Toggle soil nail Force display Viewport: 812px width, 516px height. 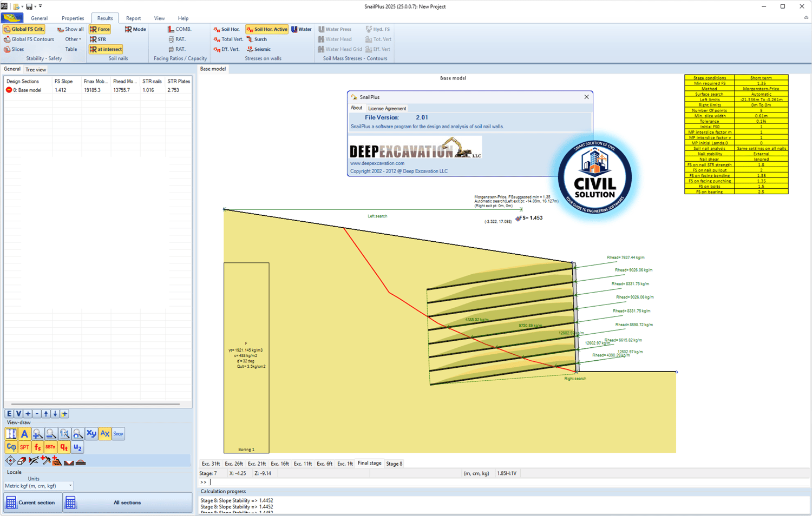tap(100, 29)
